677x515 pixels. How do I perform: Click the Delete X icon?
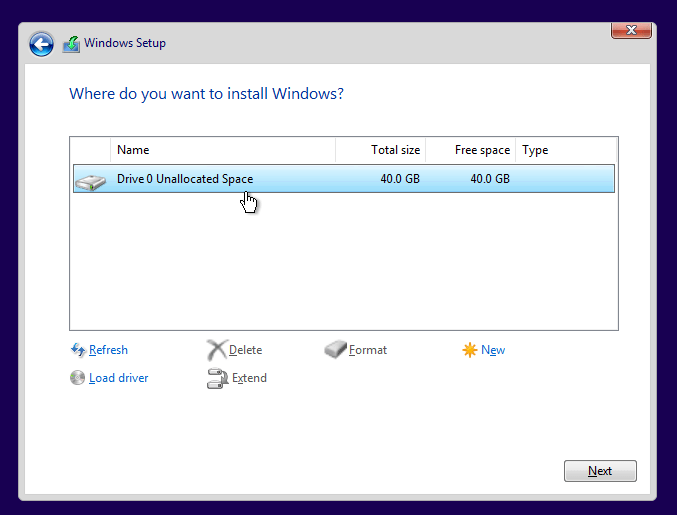point(216,350)
